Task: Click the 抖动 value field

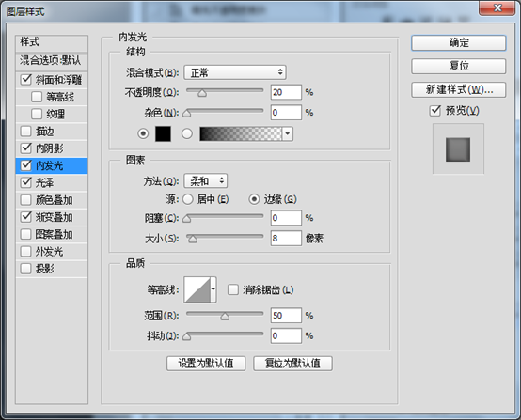Action: click(x=286, y=335)
